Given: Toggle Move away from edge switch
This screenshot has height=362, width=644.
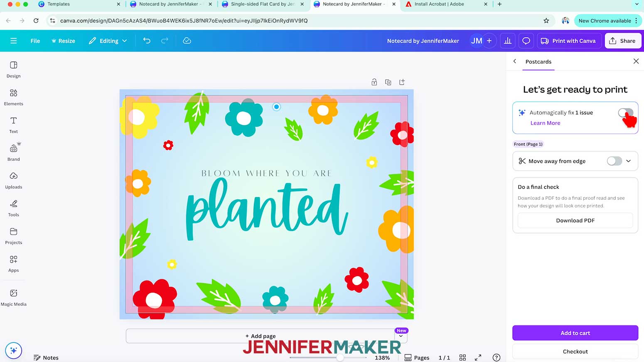Looking at the screenshot, I should coord(614,161).
